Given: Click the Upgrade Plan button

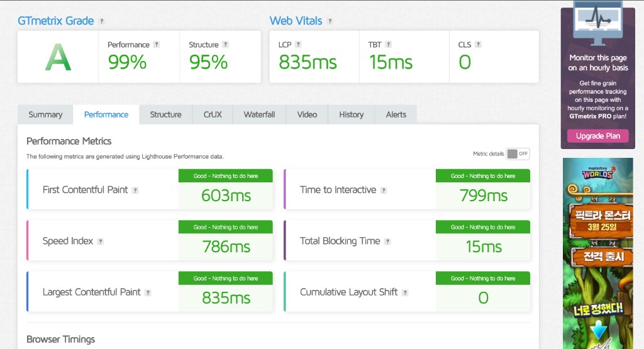Looking at the screenshot, I should pyautogui.click(x=597, y=136).
